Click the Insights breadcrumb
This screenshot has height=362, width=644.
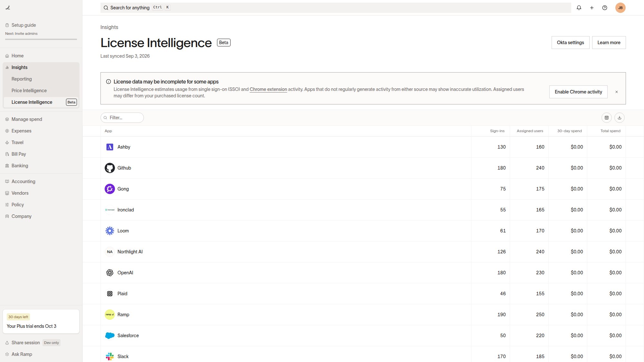click(109, 27)
